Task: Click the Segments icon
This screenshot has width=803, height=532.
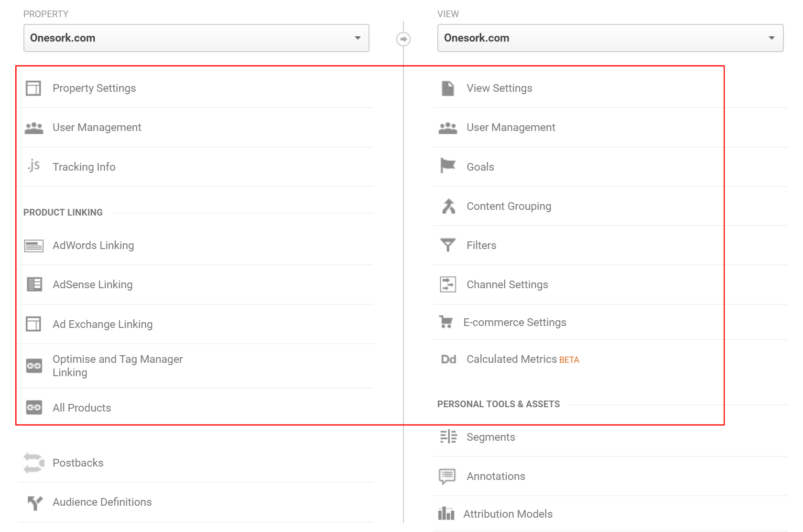Action: click(x=448, y=437)
